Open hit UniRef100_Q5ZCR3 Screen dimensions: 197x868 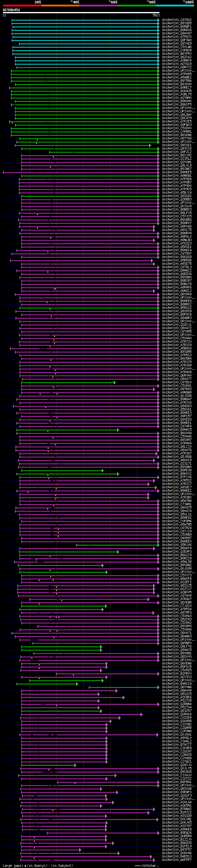point(177,620)
